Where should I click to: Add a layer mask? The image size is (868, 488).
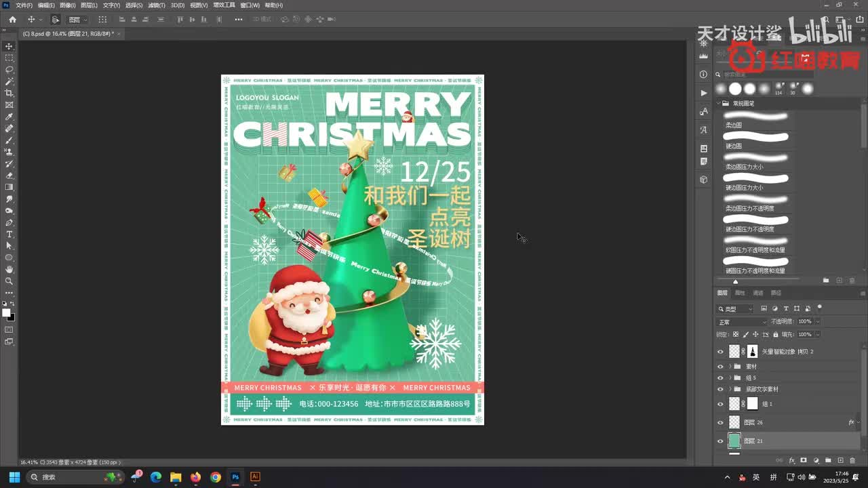click(x=804, y=460)
